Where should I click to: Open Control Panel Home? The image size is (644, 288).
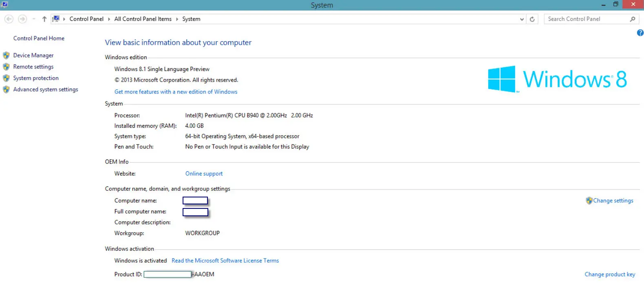coord(39,38)
